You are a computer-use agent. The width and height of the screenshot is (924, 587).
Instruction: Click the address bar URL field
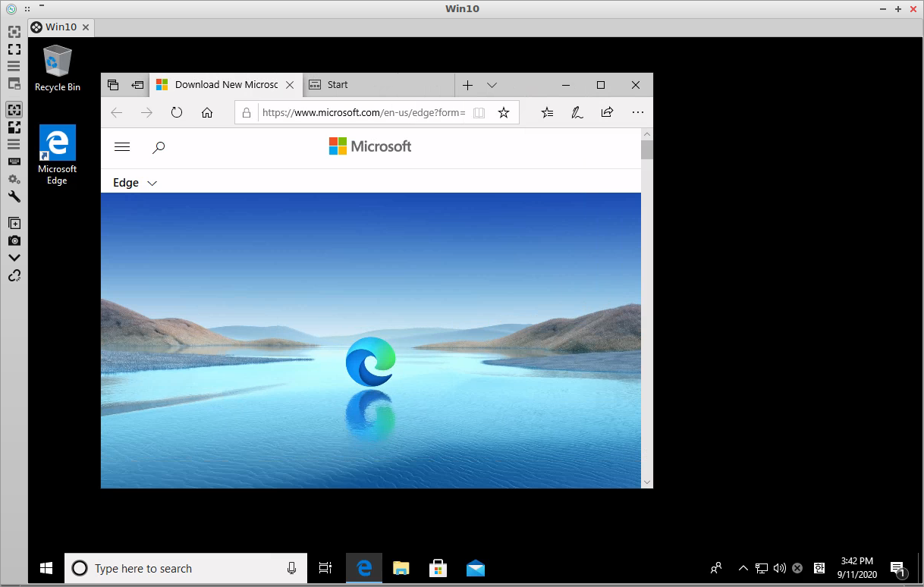point(363,113)
